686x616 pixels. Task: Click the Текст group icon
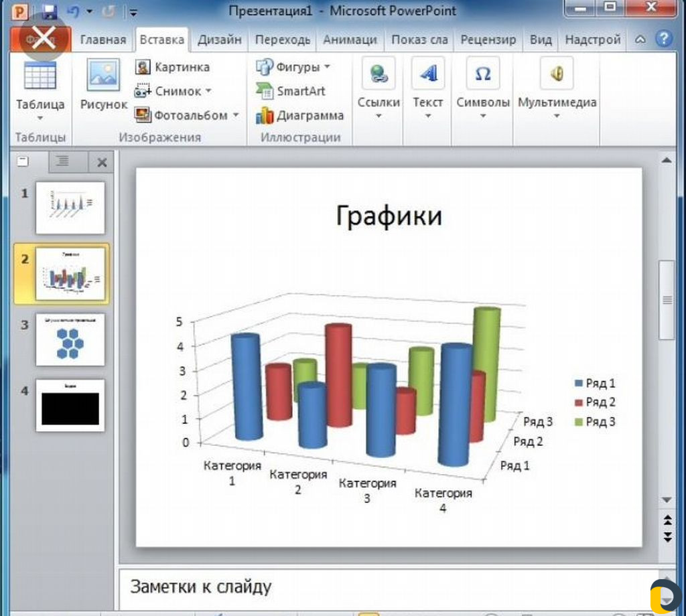pos(428,74)
